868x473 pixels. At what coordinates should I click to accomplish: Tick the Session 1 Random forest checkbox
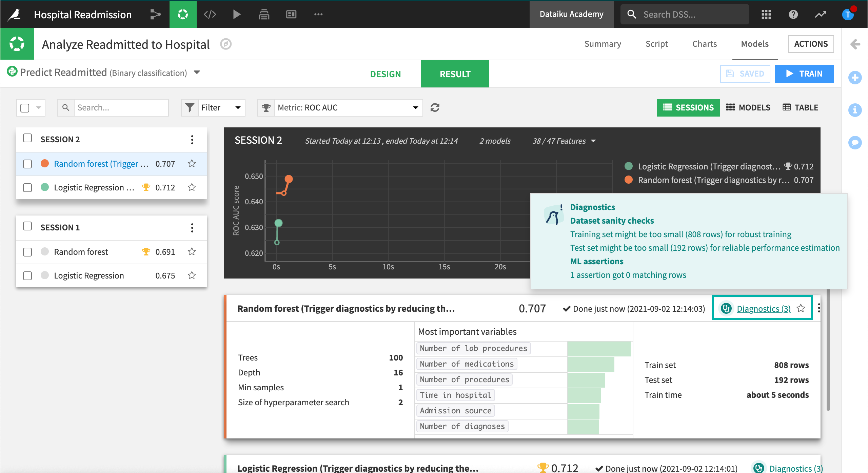27,252
